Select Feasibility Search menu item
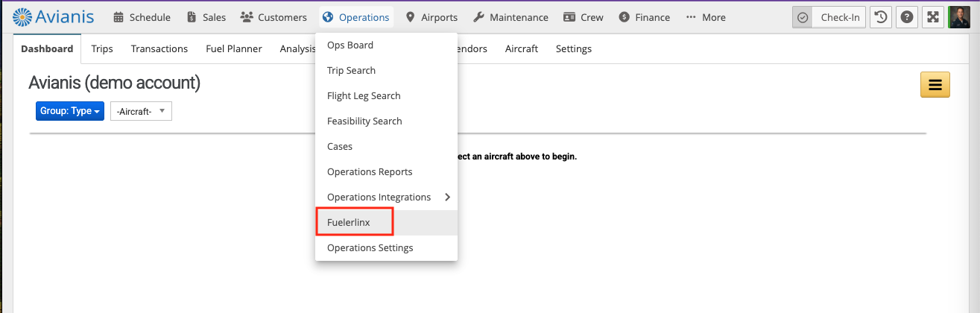Screen dimensions: 980x313 [x=364, y=121]
